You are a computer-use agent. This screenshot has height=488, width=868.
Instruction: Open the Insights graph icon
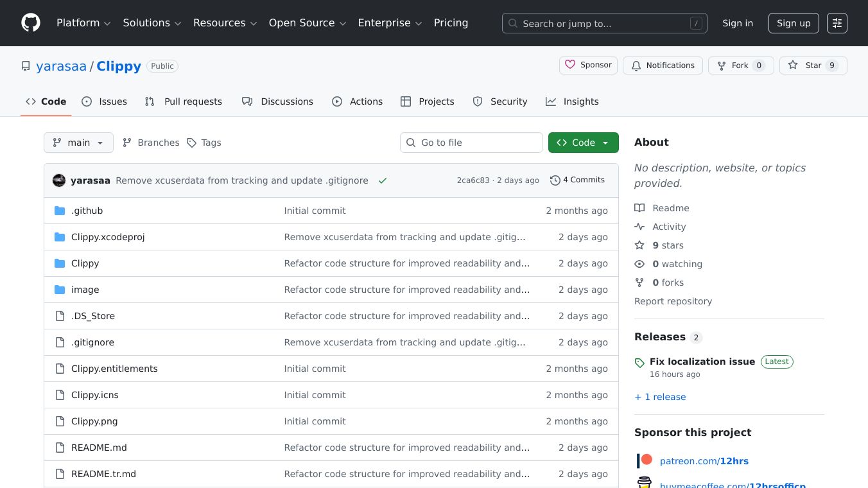click(551, 101)
